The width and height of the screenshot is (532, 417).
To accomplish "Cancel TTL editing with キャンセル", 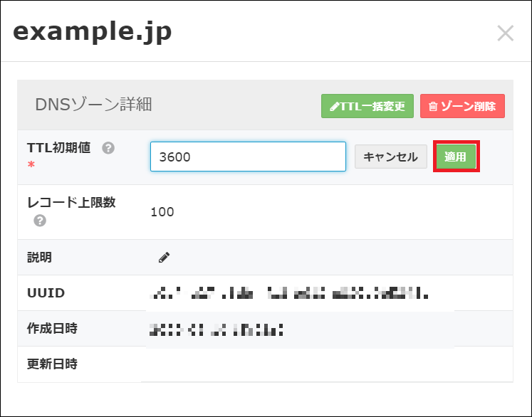I will tap(391, 157).
